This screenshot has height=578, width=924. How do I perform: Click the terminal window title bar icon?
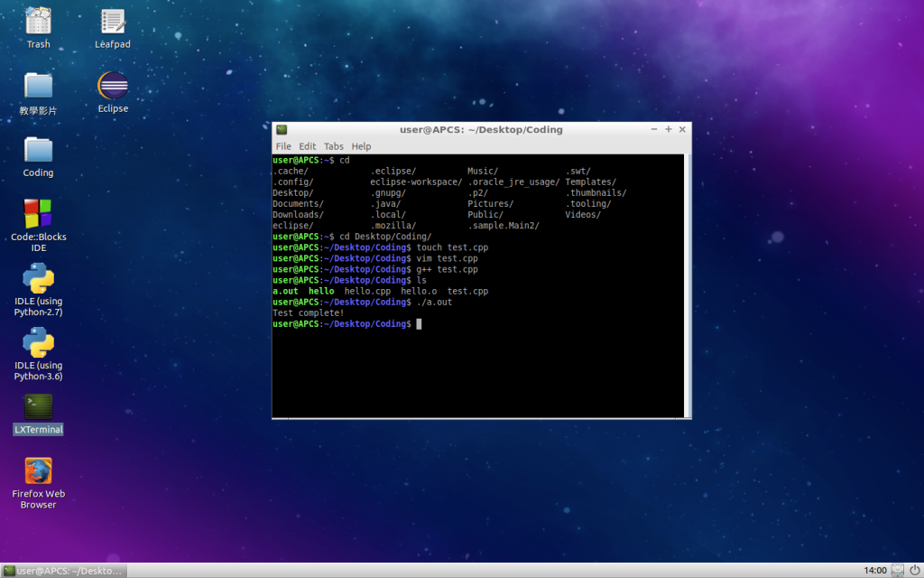282,130
